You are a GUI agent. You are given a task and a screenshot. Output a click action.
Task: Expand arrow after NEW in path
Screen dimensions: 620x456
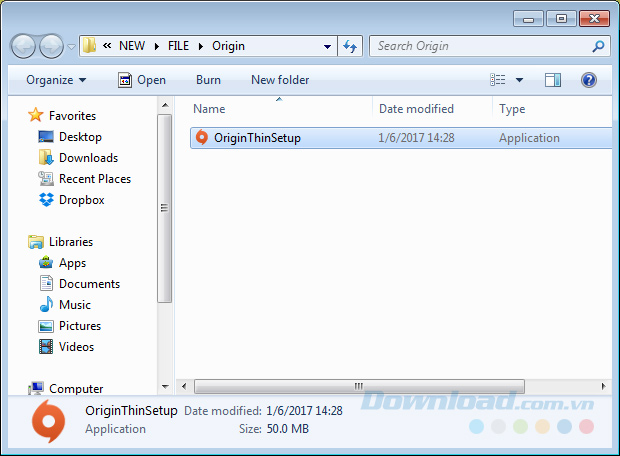[157, 46]
